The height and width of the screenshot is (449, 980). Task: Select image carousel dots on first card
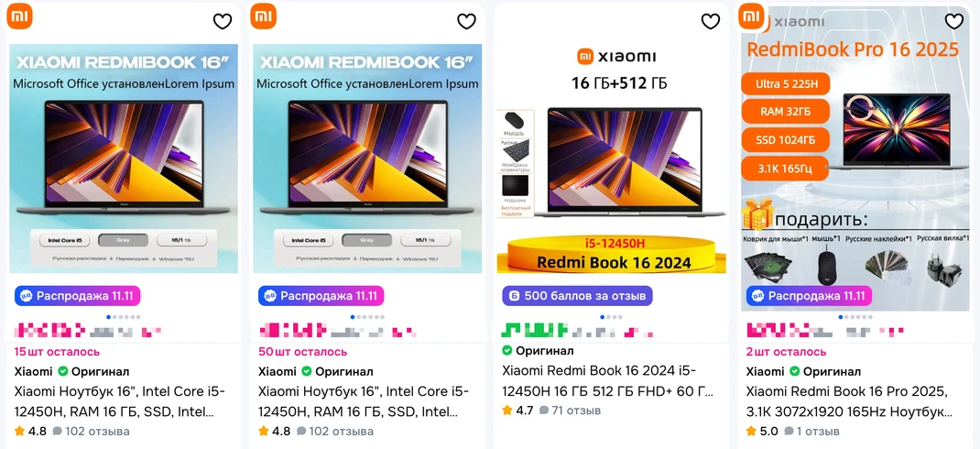[x=124, y=317]
